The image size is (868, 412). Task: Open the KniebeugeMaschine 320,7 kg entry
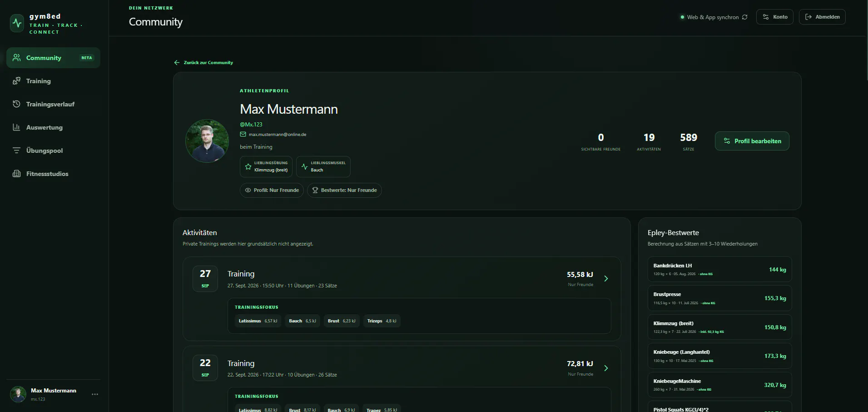719,385
